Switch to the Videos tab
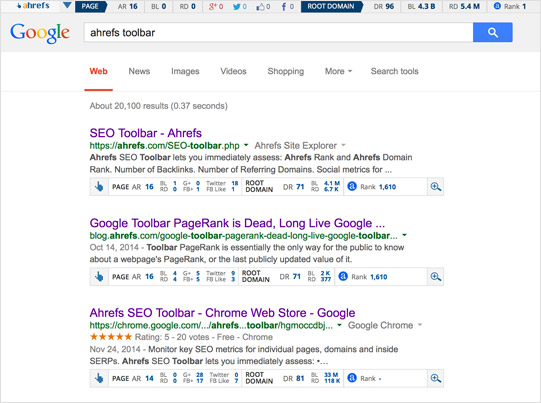Viewport: 541px width, 403px height. 234,71
